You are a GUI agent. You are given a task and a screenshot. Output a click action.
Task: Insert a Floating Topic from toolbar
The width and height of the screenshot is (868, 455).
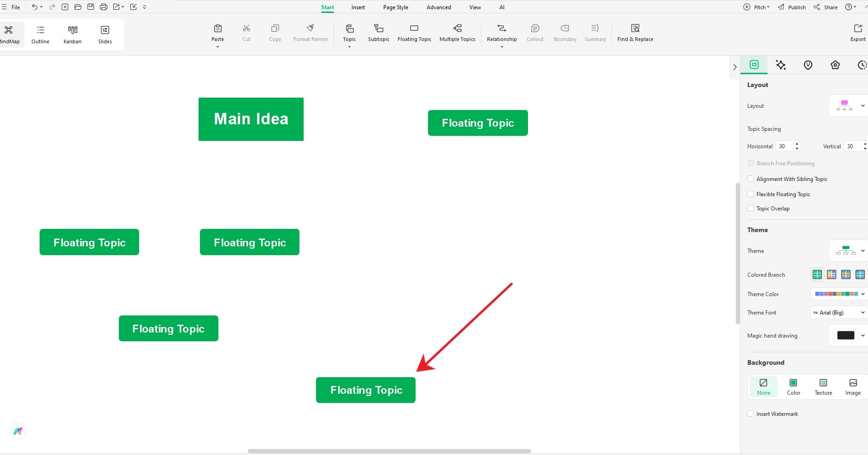coord(414,33)
